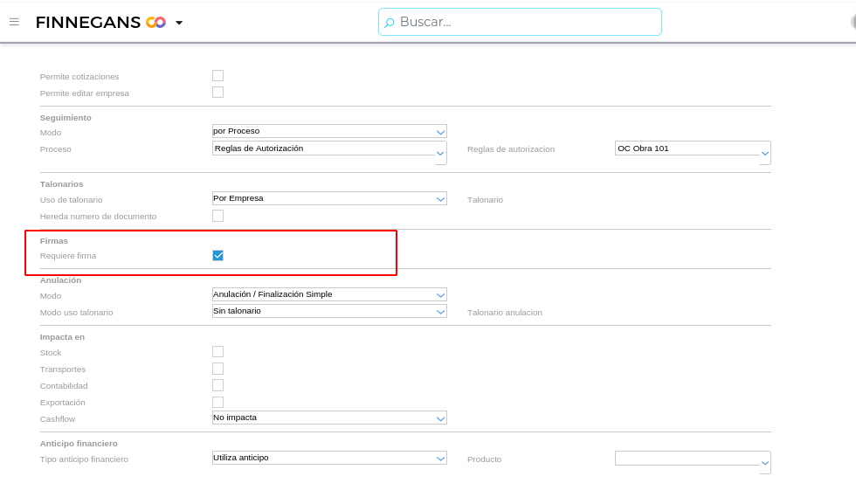This screenshot has height=504, width=856.
Task: Open Cashflow dropdown showing No impacta
Action: point(329,418)
